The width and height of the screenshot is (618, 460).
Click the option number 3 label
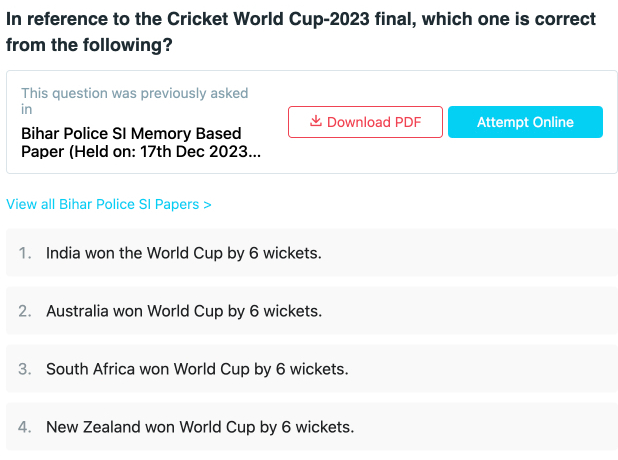click(x=25, y=369)
